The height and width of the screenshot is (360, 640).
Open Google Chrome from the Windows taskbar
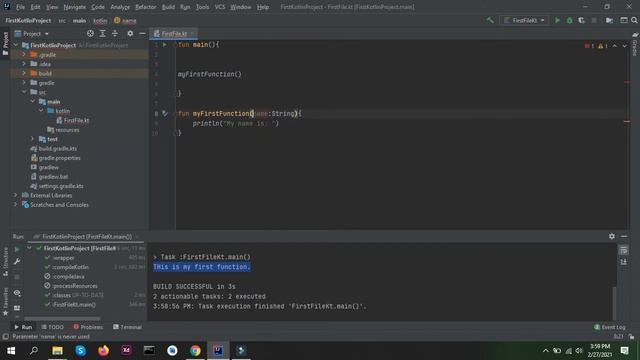coord(195,350)
